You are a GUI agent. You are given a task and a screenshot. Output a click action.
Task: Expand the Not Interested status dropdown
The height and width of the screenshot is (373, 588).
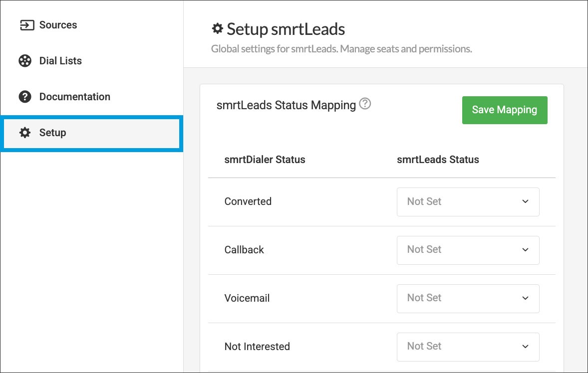click(468, 347)
